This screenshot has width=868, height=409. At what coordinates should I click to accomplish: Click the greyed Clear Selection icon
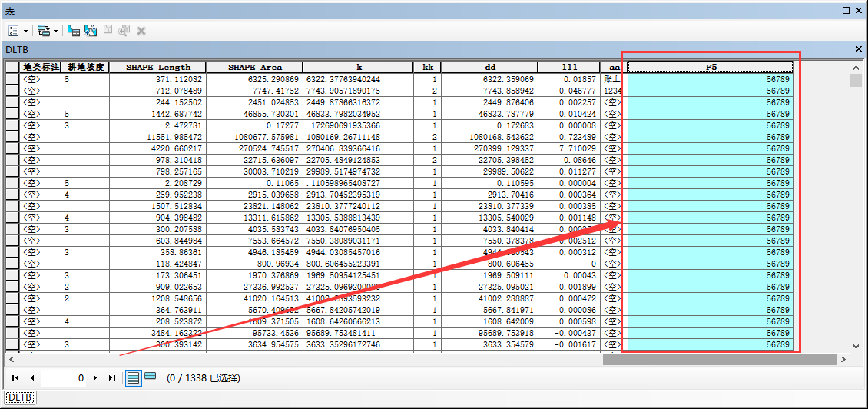(x=108, y=30)
